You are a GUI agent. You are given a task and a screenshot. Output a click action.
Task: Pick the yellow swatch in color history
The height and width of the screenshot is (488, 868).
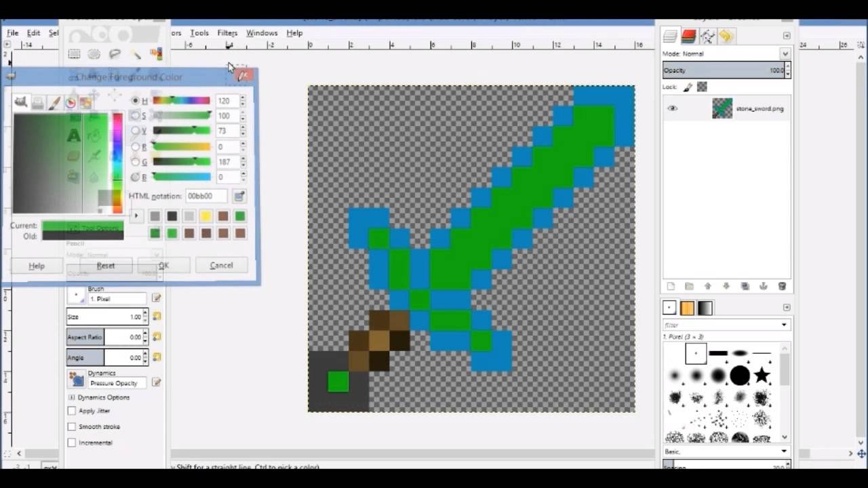click(206, 216)
